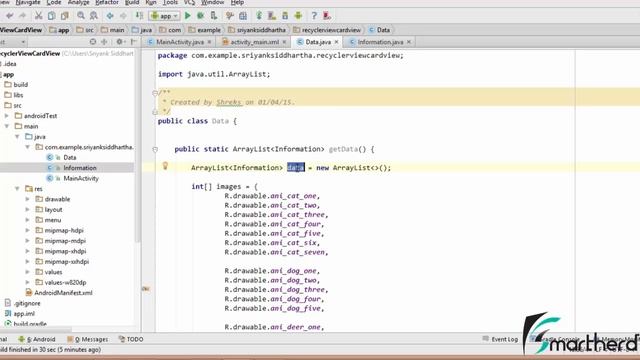This screenshot has width=640, height=360.
Task: Expand the drawable folder
Action: click(x=27, y=199)
